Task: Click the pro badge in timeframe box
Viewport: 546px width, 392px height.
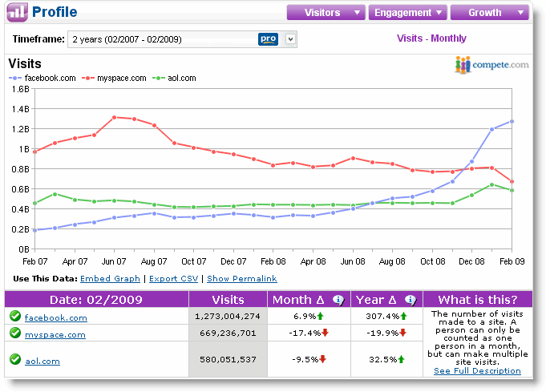Action: [x=268, y=39]
